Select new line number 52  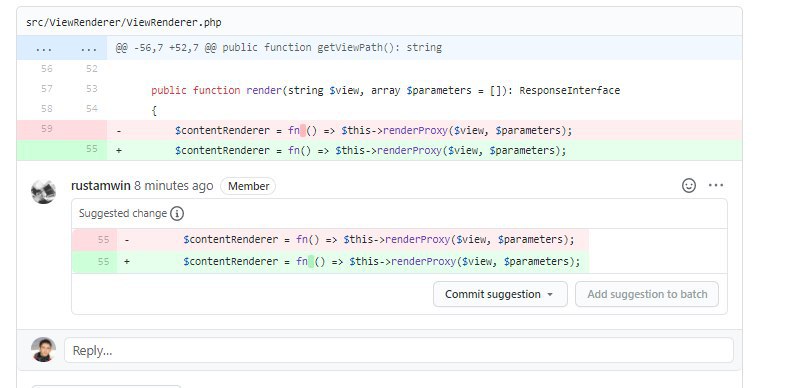pyautogui.click(x=91, y=68)
